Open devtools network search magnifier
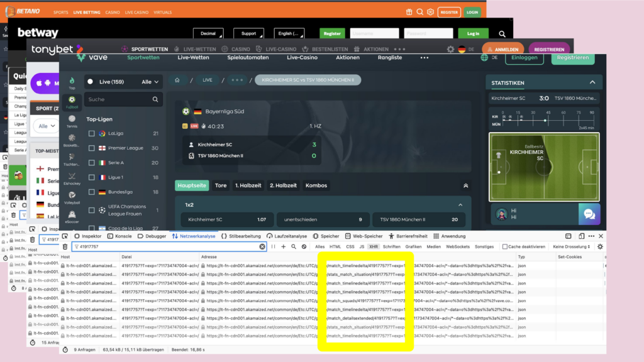The width and height of the screenshot is (644, 362). [x=294, y=246]
